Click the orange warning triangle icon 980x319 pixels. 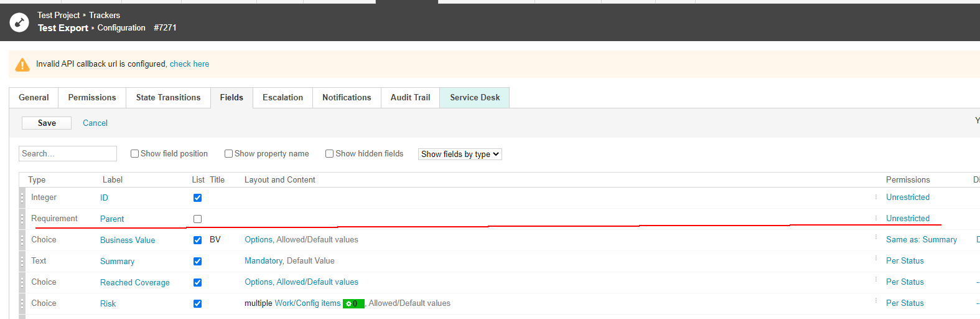(x=22, y=65)
